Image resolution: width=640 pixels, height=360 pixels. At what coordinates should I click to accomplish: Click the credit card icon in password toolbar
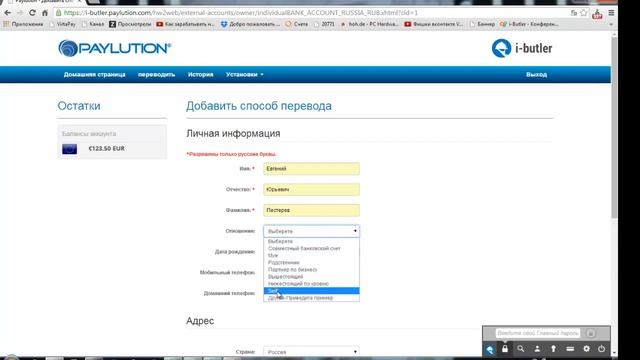click(570, 349)
